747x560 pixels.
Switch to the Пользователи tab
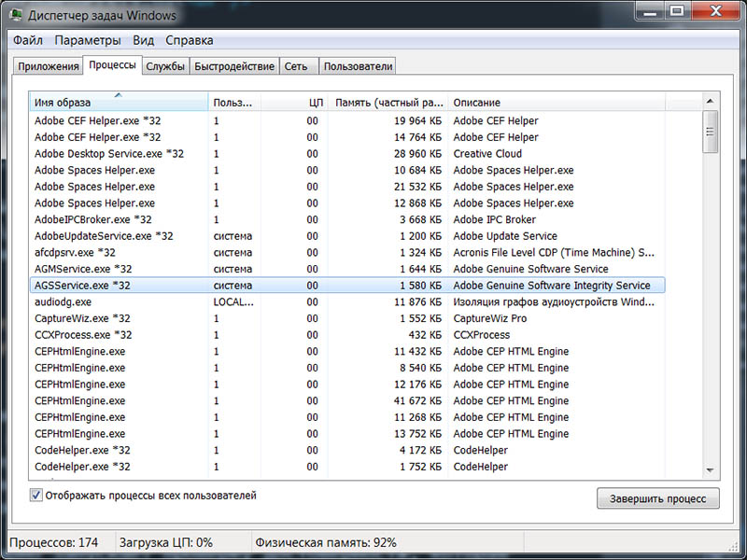click(x=358, y=66)
